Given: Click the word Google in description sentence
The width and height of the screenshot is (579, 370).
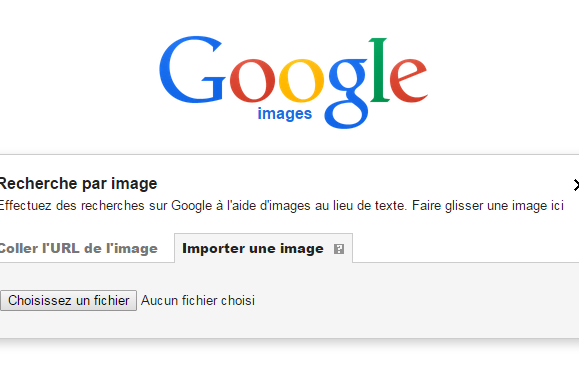Looking at the screenshot, I should click(192, 206).
